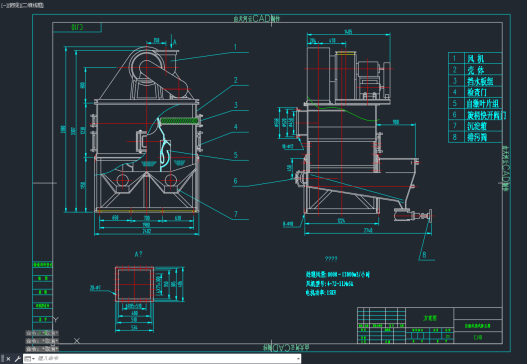
Task: Expand command history with the right-end arrow
Action: (298, 359)
